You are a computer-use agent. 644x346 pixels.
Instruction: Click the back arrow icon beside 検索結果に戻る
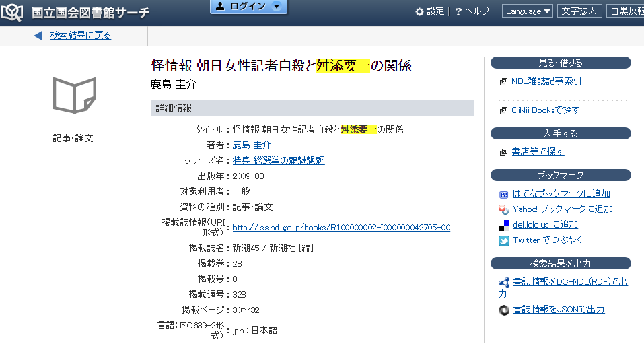coord(38,36)
